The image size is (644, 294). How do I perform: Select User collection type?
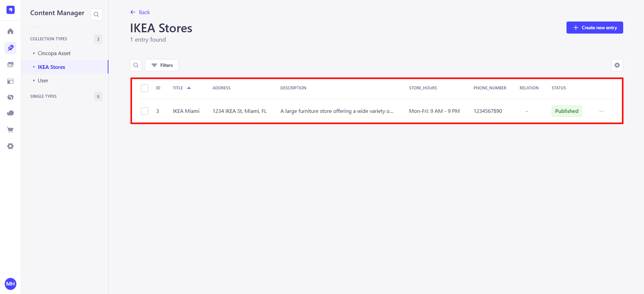pyautogui.click(x=43, y=81)
